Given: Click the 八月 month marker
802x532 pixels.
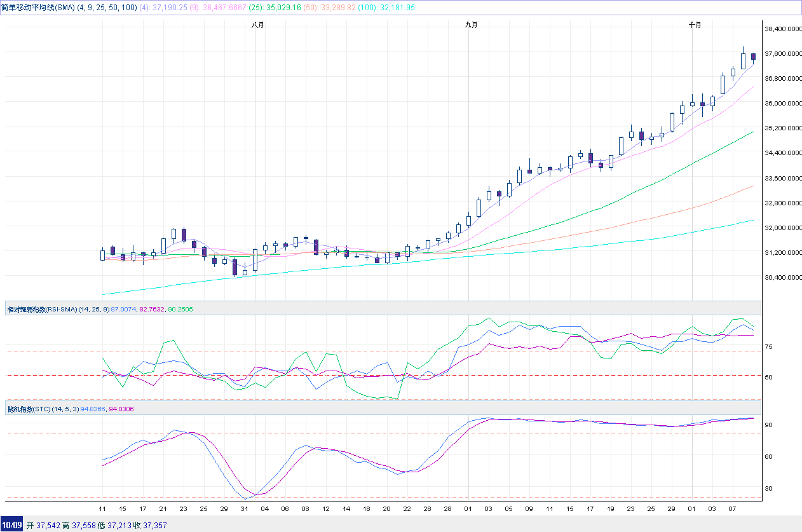Looking at the screenshot, I should [257, 25].
